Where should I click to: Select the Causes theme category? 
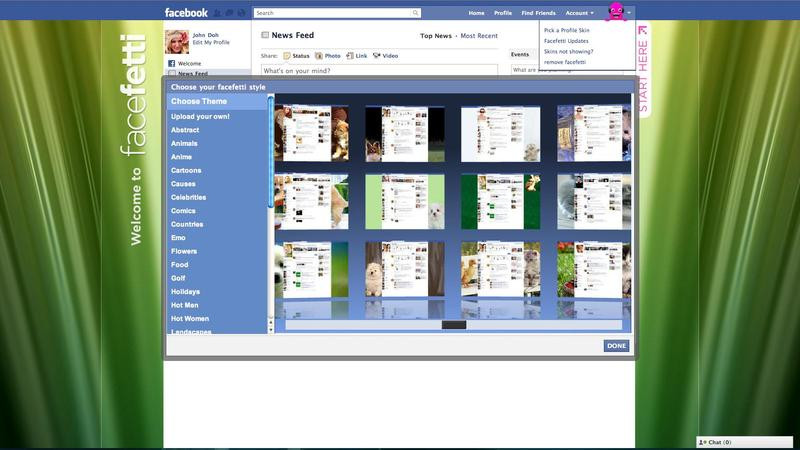(x=183, y=184)
